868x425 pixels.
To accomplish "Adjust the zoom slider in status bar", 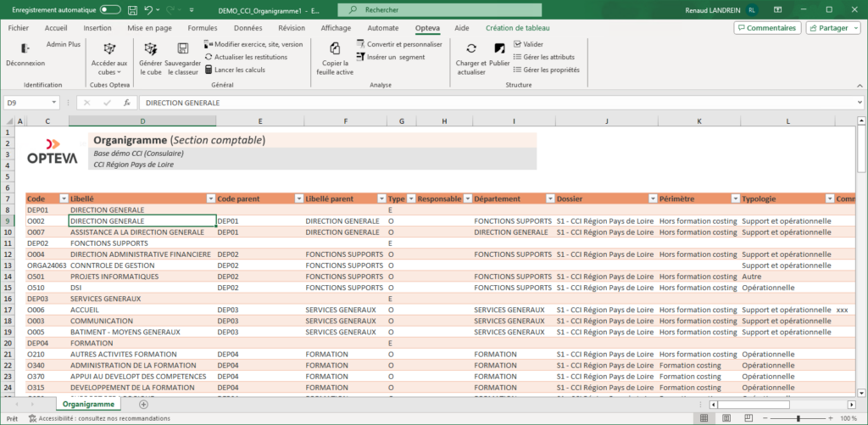I will tap(798, 418).
